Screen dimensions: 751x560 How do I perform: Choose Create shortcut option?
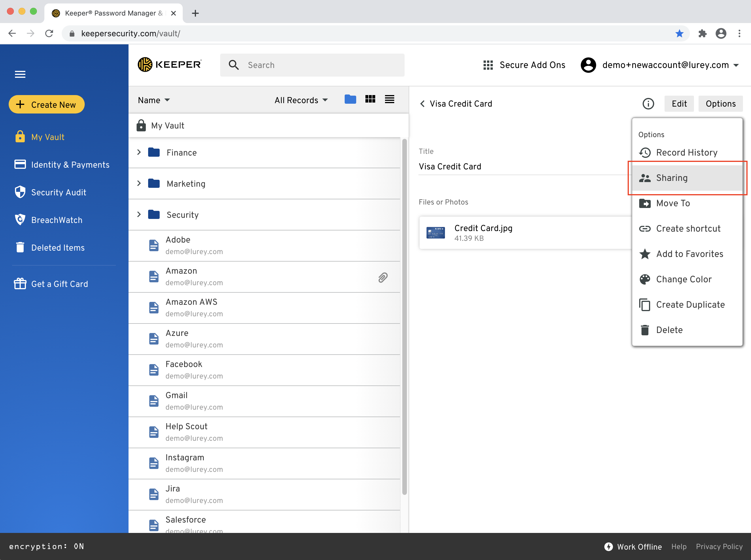click(x=687, y=229)
